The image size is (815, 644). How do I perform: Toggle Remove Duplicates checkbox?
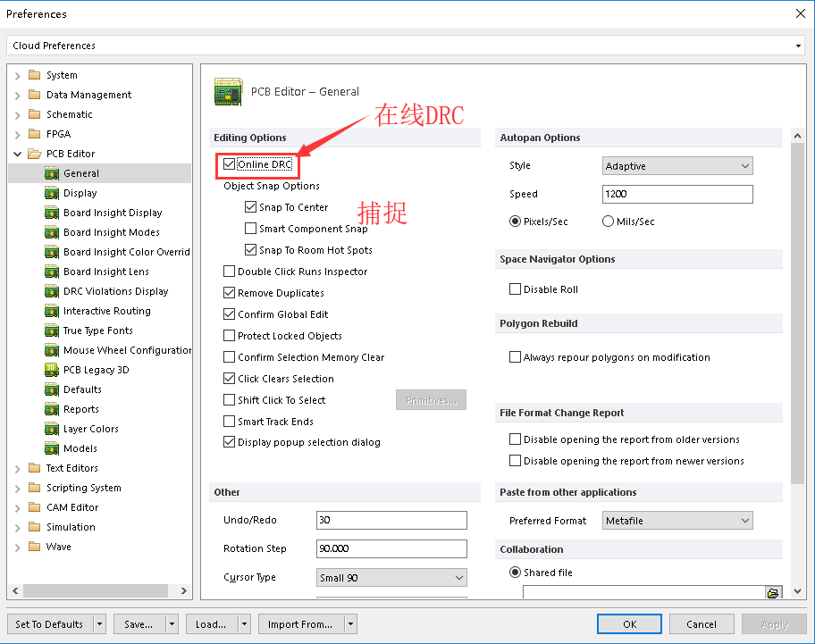[x=229, y=292]
